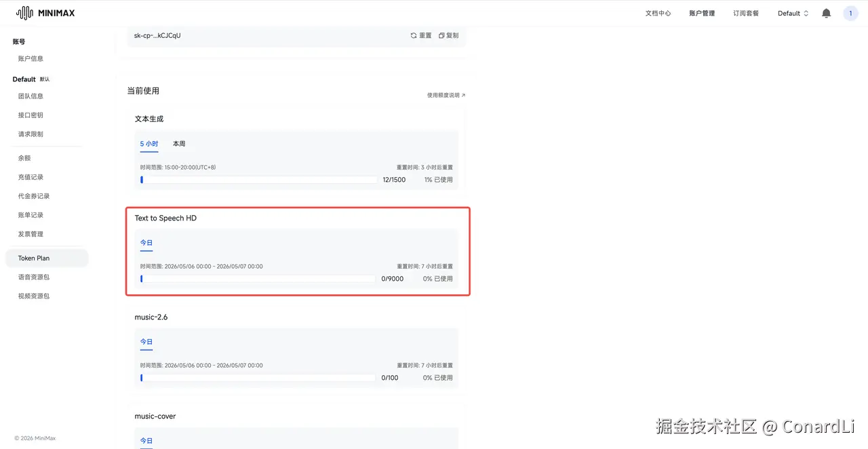
Task: Open the Default workspace dropdown
Action: 793,13
